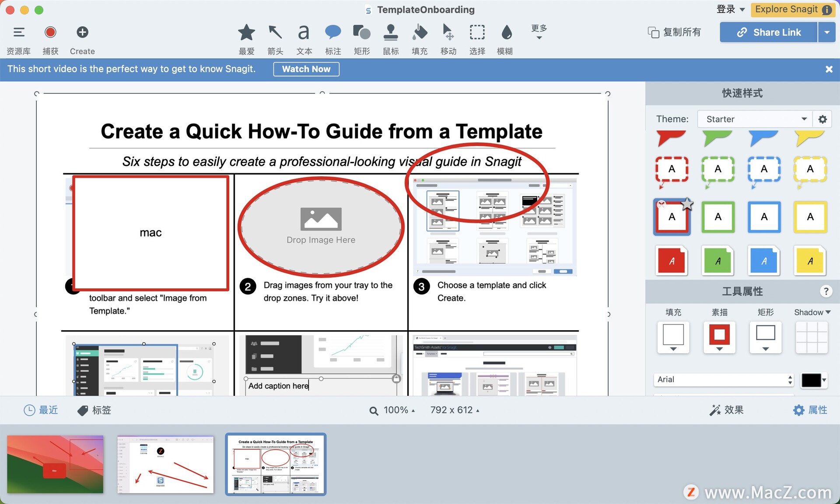Click the guide title heading text
Image resolution: width=840 pixels, height=504 pixels.
point(322,131)
